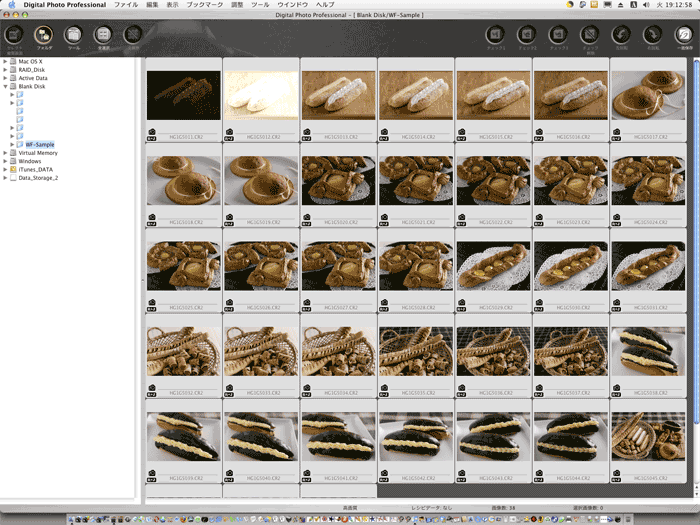The height and width of the screenshot is (525, 700).
Task: Open the ファイル menu
Action: [x=126, y=5]
